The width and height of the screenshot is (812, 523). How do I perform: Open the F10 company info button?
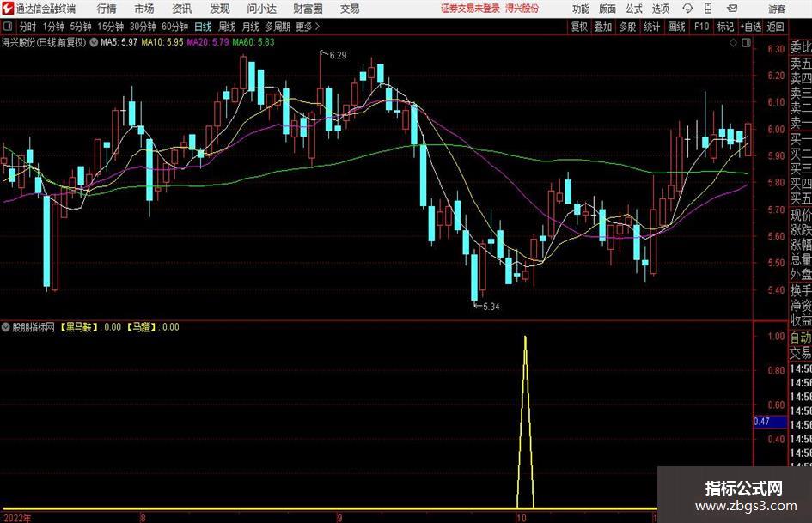point(701,27)
